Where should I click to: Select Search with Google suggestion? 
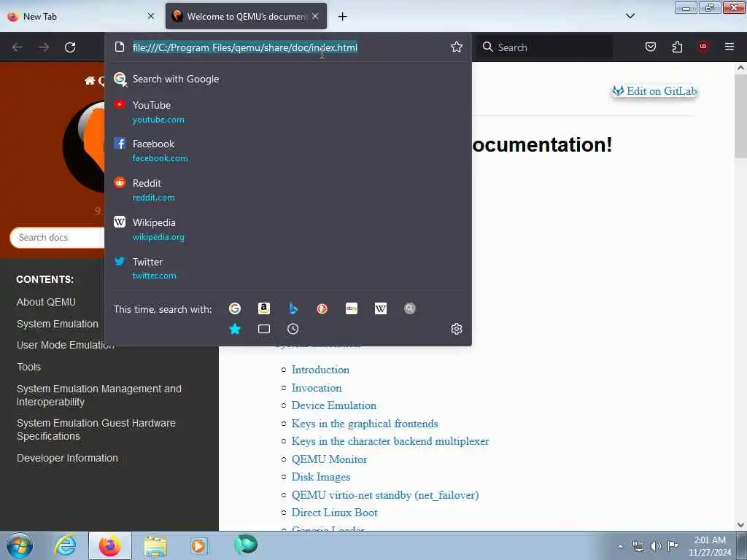[287, 79]
